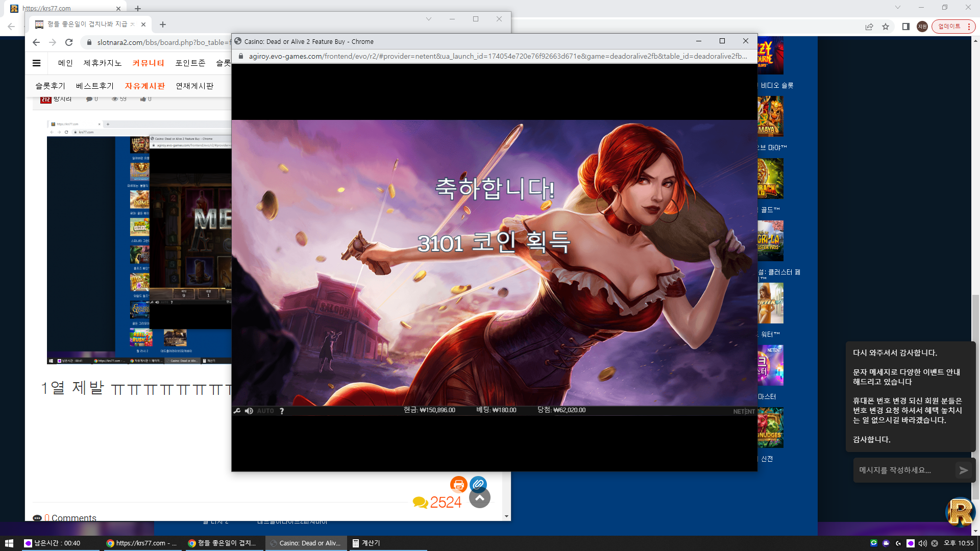Open the 베스트후기 board tab
The image size is (980, 551).
[95, 86]
